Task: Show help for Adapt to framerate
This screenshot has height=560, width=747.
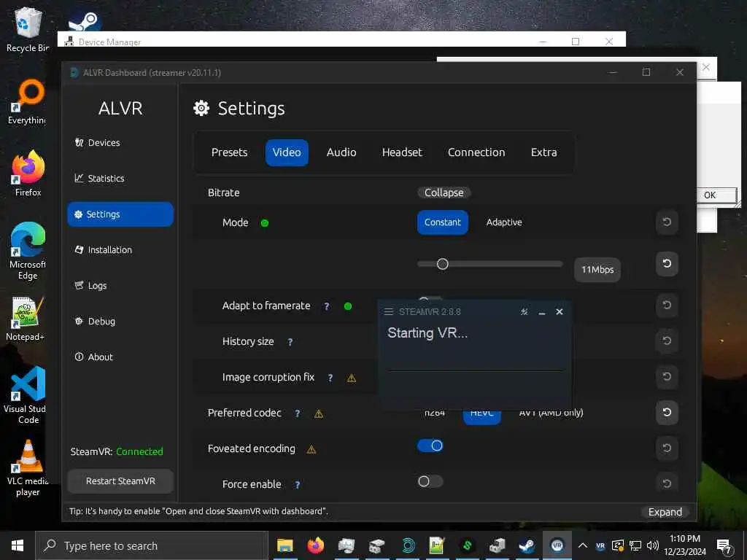Action: pos(326,306)
